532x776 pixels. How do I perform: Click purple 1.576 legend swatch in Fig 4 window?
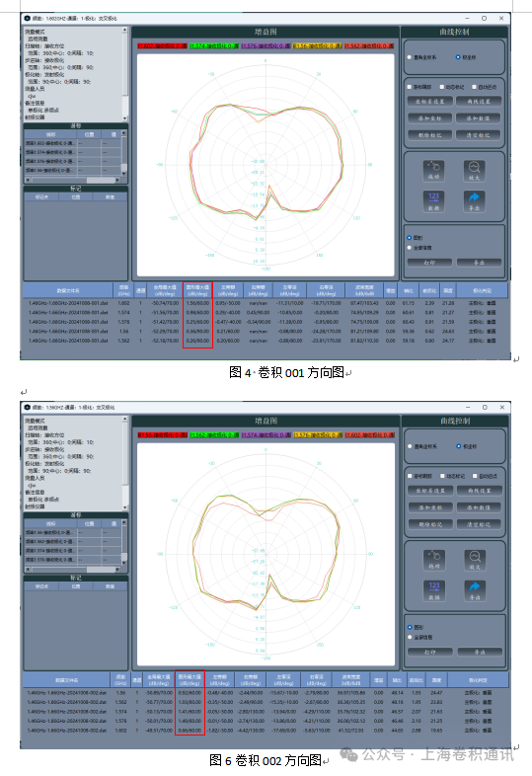266,45
